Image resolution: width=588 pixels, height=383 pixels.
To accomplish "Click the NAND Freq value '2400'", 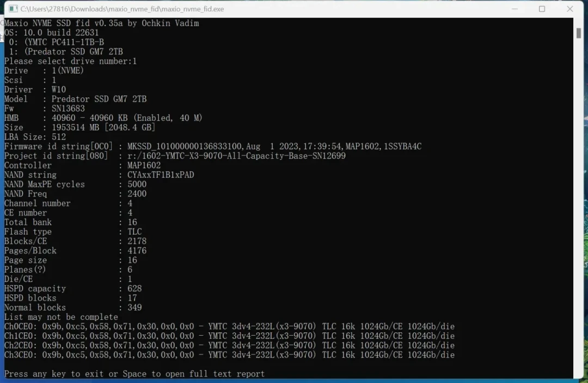I will (x=137, y=194).
